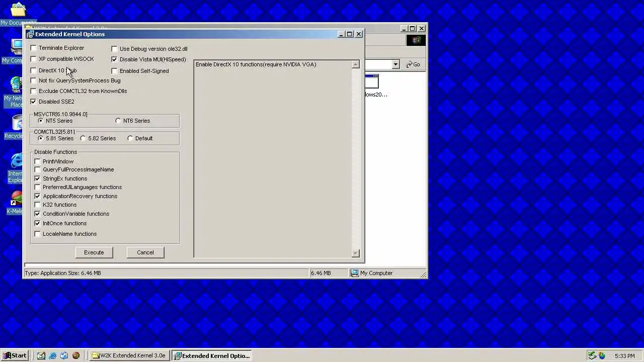Click the 6.46 MB size status bar entry
The image size is (644, 362).
[x=328, y=273]
